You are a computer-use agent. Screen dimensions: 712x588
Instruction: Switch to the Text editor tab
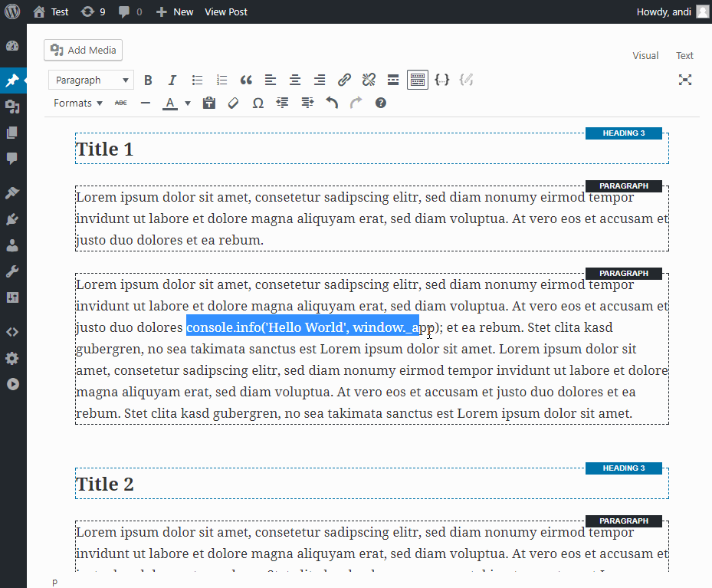[684, 55]
